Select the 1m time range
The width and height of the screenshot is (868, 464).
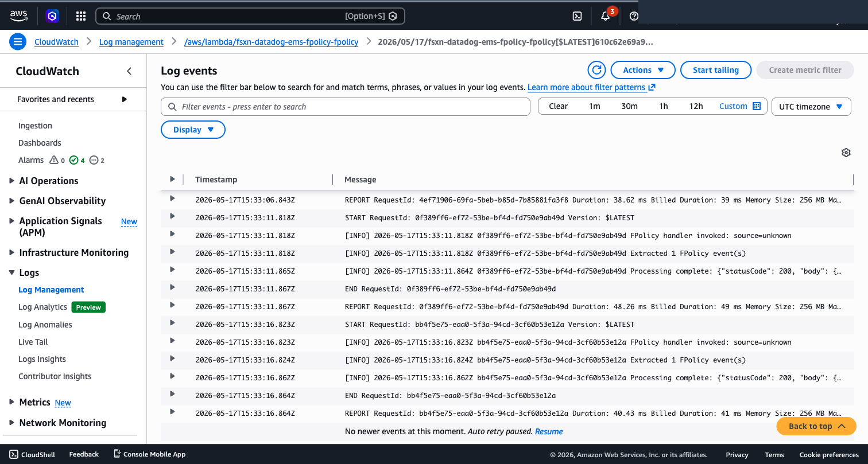click(x=594, y=106)
